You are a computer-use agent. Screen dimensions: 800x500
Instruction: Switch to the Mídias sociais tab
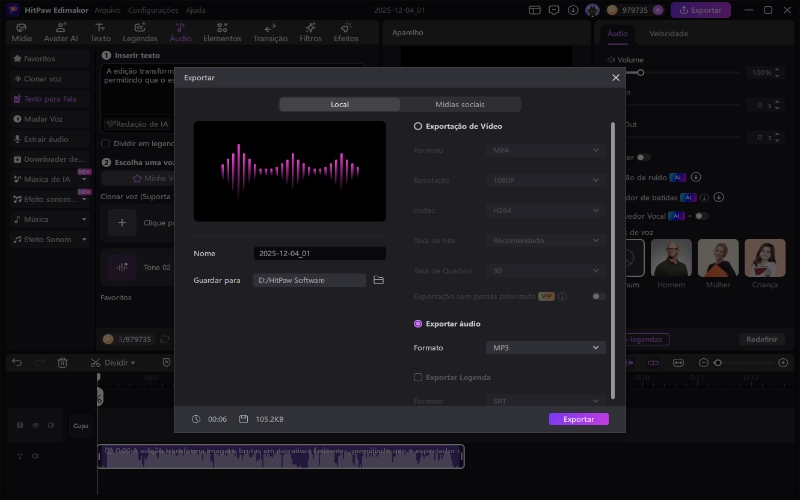pos(460,105)
